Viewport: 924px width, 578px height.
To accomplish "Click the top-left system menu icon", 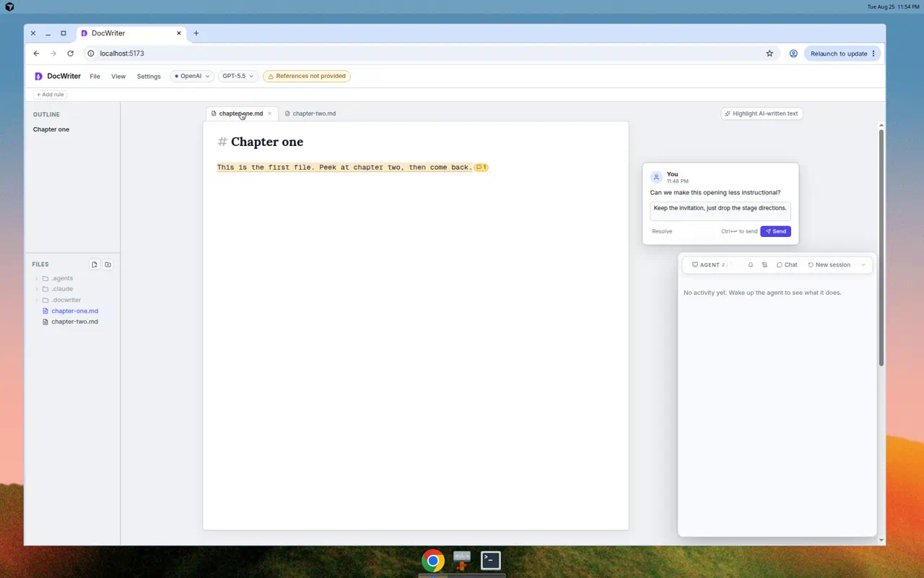I will click(9, 7).
